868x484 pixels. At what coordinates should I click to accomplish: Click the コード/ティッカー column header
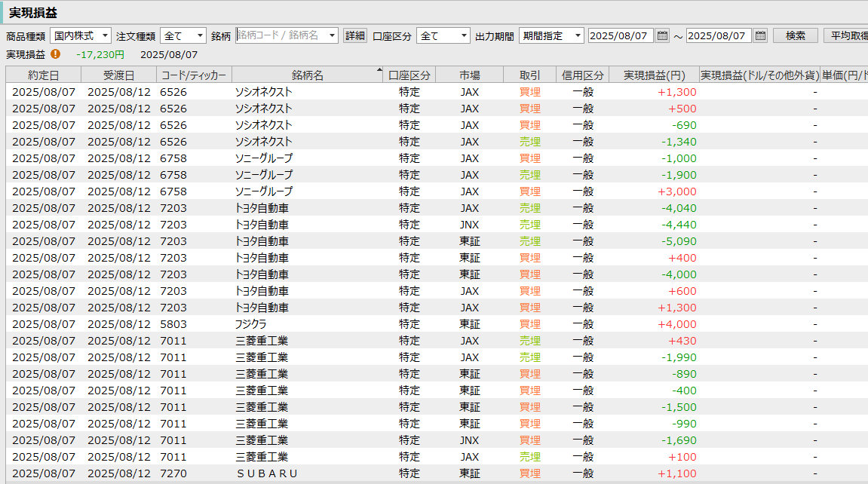pos(195,75)
